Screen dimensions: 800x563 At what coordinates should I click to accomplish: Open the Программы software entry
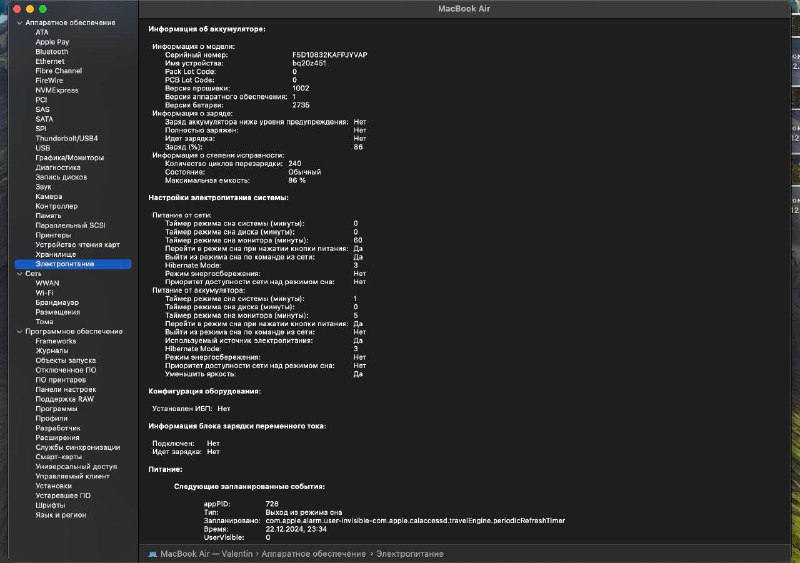(57, 408)
